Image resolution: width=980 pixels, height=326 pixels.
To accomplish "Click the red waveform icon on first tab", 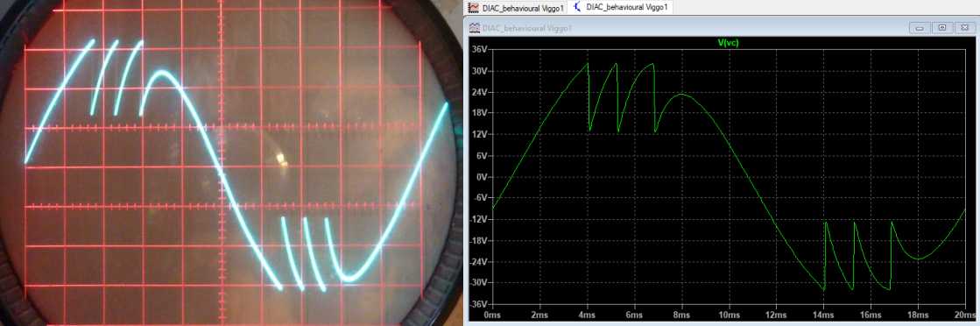I will click(x=474, y=8).
